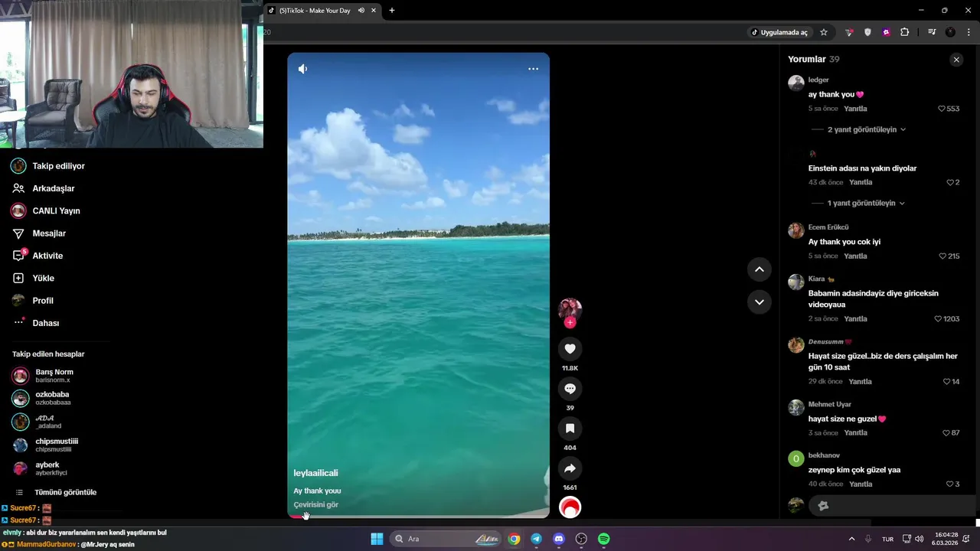The height and width of the screenshot is (551, 980).
Task: Open leylaailicali username on the video
Action: pyautogui.click(x=315, y=473)
